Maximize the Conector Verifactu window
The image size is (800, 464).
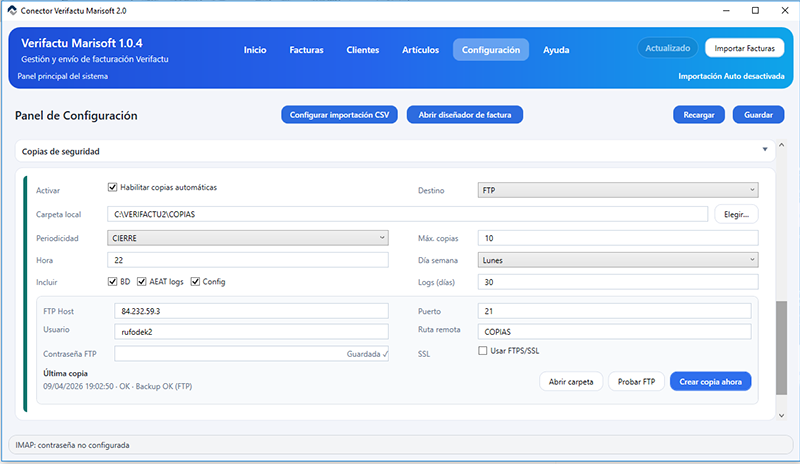point(755,10)
